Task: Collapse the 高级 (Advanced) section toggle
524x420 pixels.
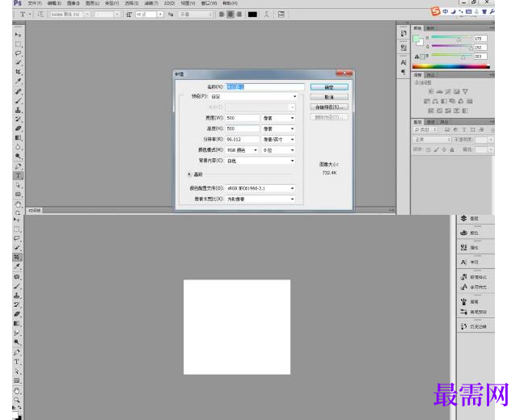Action: (189, 174)
